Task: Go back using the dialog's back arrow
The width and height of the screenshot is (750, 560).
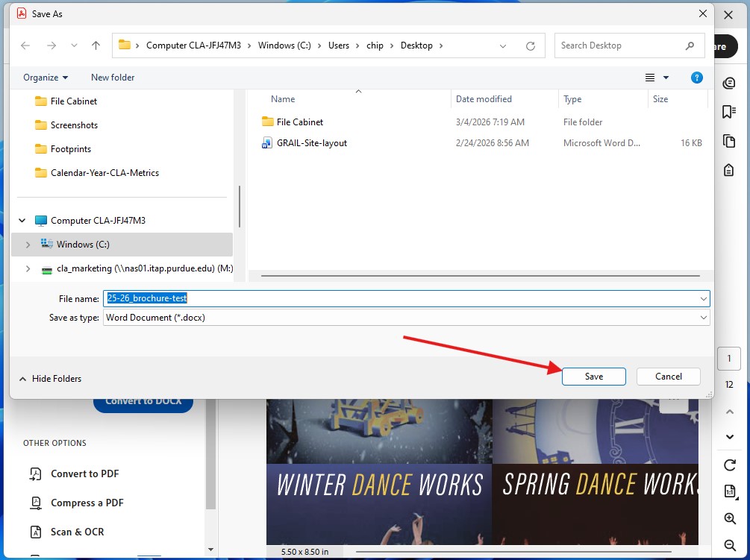Action: 25,45
